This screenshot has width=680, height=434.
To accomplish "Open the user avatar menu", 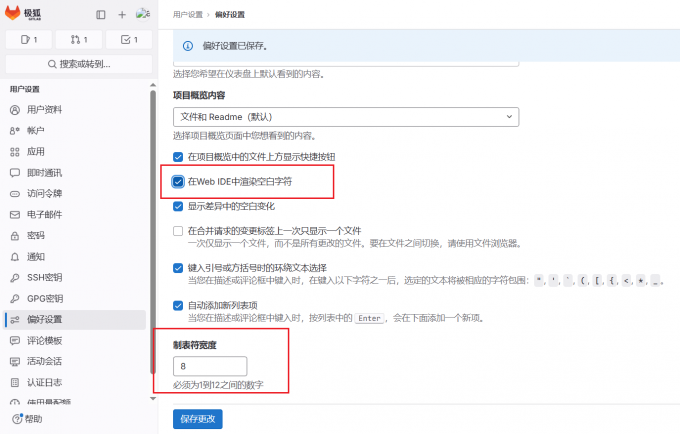I will click(143, 14).
